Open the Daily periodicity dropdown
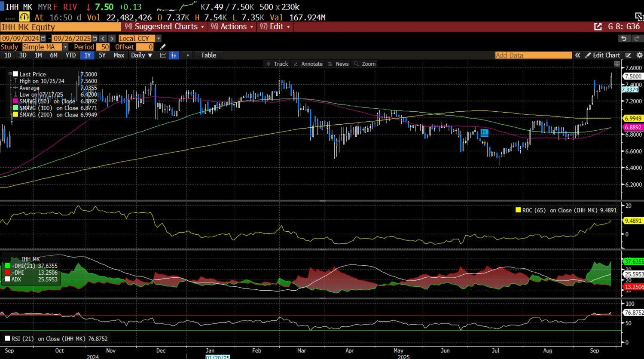The image size is (644, 359). pyautogui.click(x=141, y=55)
